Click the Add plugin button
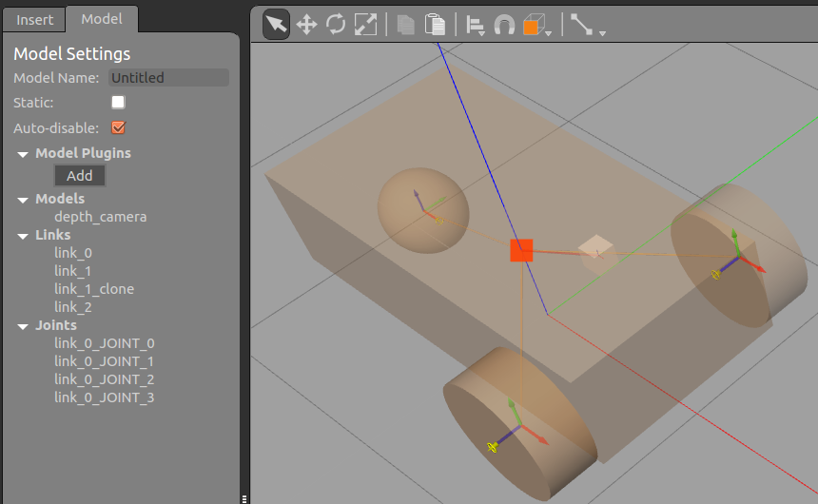Screen dimensions: 818x504 tap(80, 176)
